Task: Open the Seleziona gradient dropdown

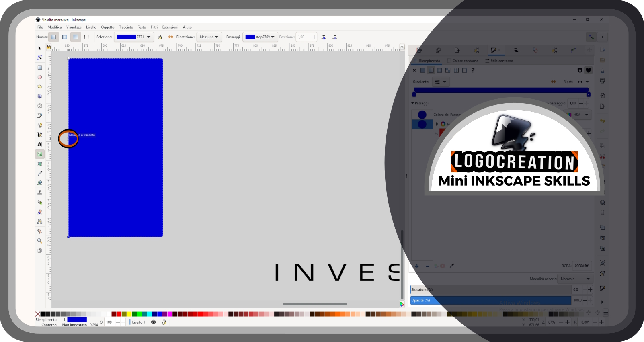Action: click(134, 37)
